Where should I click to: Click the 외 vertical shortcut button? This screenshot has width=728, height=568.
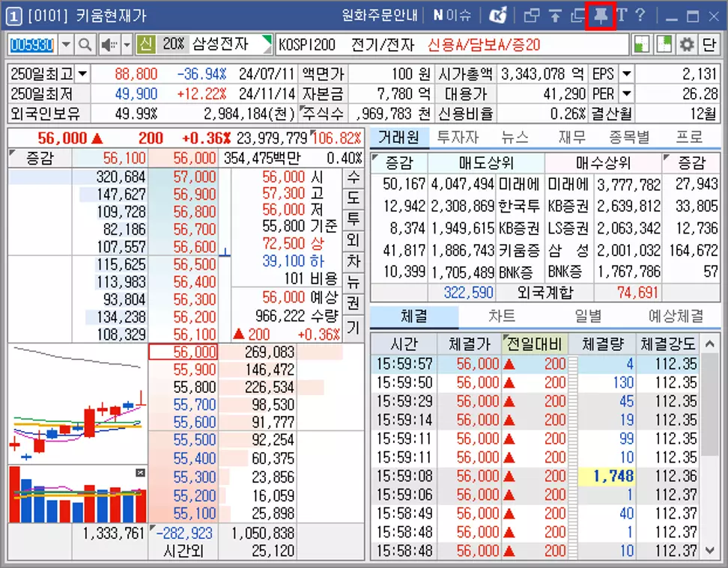click(x=354, y=240)
